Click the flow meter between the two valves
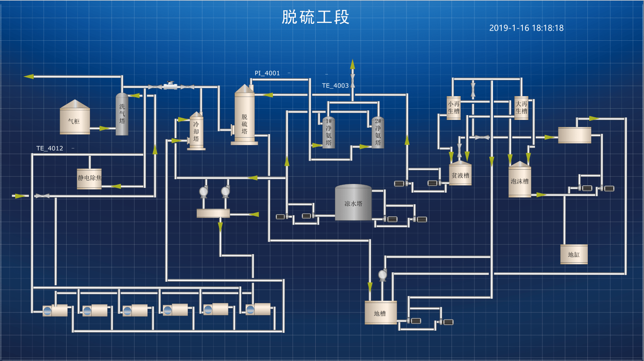The height and width of the screenshot is (361, 644). click(170, 86)
